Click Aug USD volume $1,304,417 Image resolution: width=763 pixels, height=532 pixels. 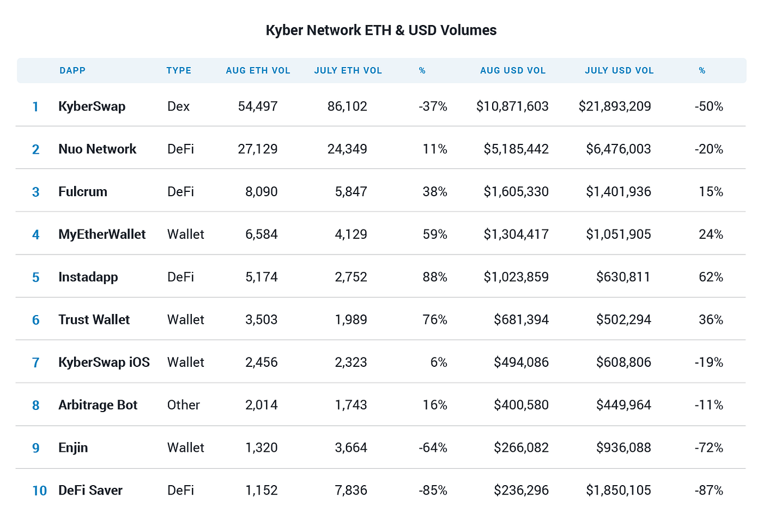pyautogui.click(x=516, y=234)
